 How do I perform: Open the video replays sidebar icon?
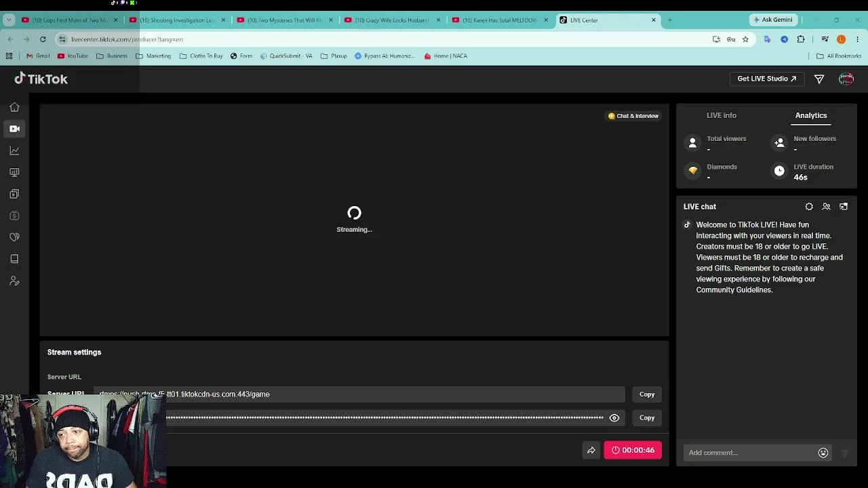pos(14,194)
